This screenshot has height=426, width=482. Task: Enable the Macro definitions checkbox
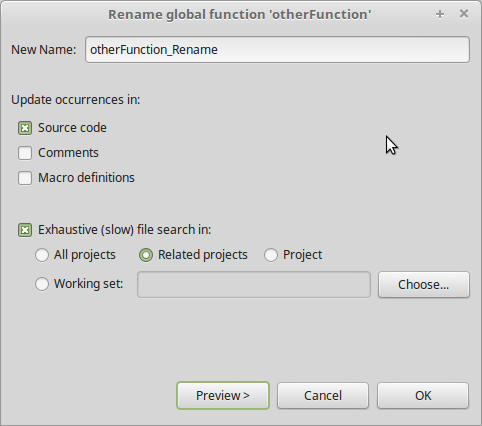(25, 178)
